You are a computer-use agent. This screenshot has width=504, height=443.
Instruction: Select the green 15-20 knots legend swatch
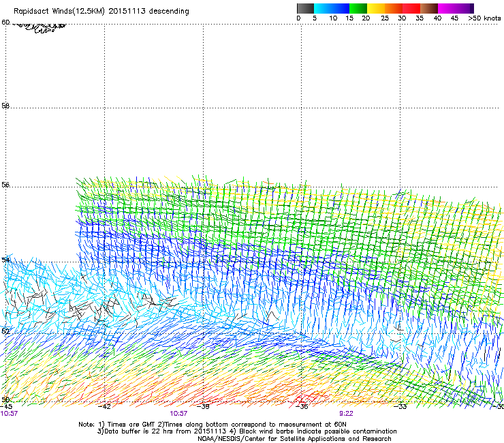pos(358,8)
